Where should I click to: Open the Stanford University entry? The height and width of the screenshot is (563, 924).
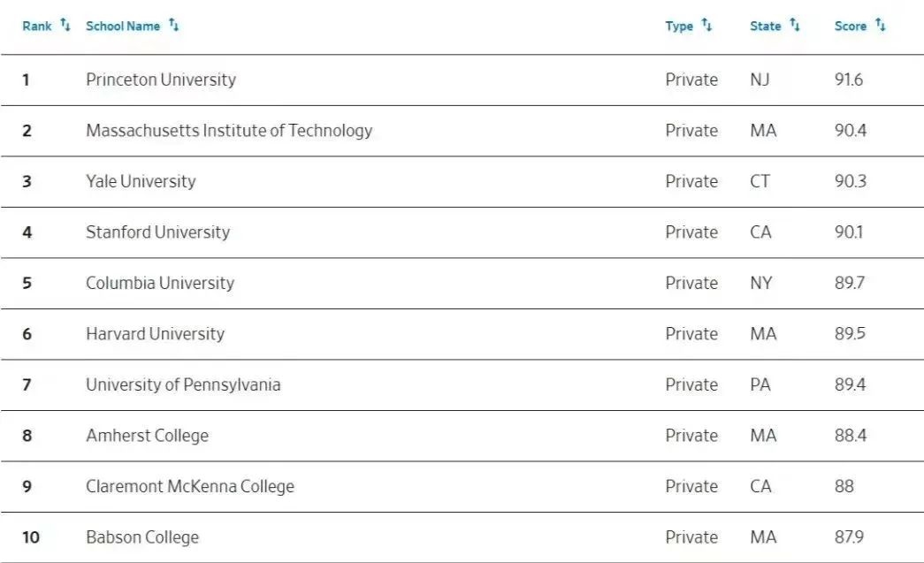(157, 232)
